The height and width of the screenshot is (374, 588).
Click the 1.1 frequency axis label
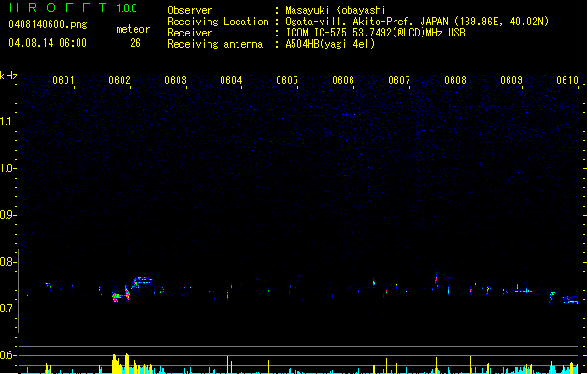coord(7,122)
